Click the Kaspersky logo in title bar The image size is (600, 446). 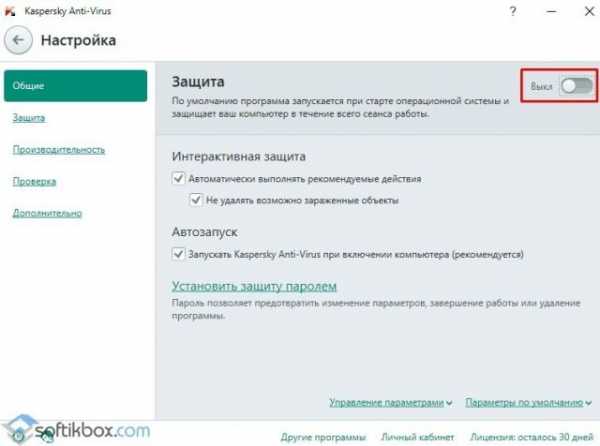click(x=10, y=11)
